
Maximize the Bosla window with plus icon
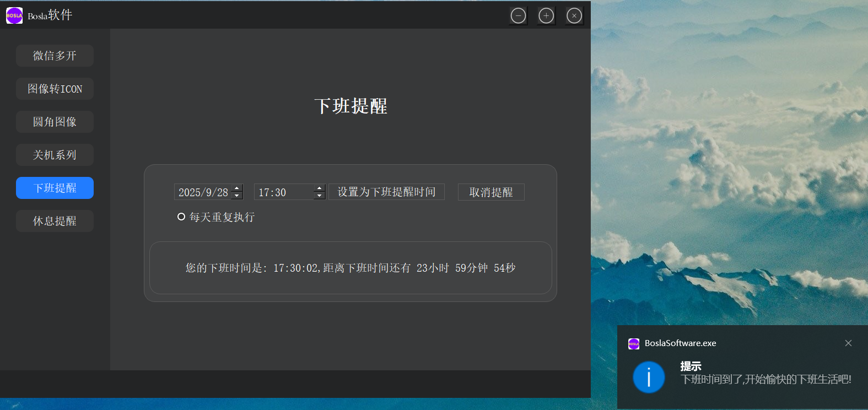[x=546, y=16]
